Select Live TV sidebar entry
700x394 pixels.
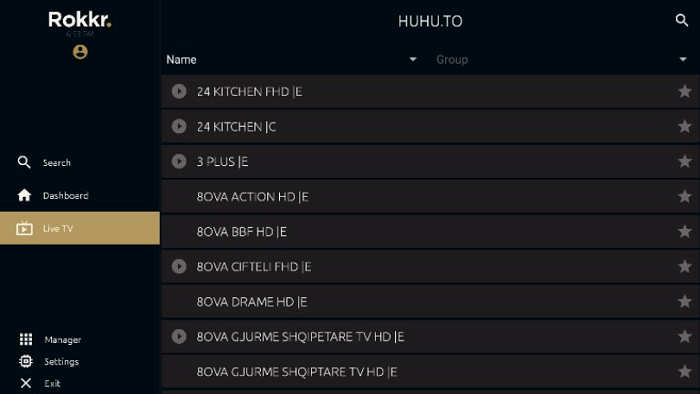coord(80,228)
